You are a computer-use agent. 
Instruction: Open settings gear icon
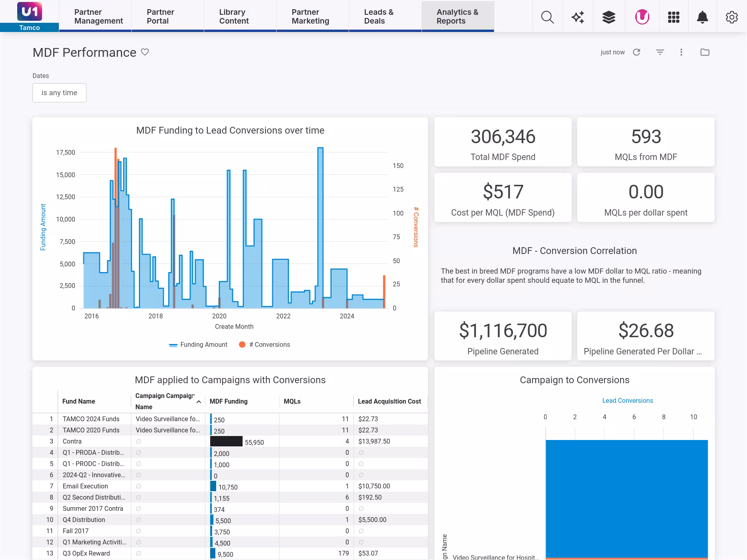coord(732,17)
